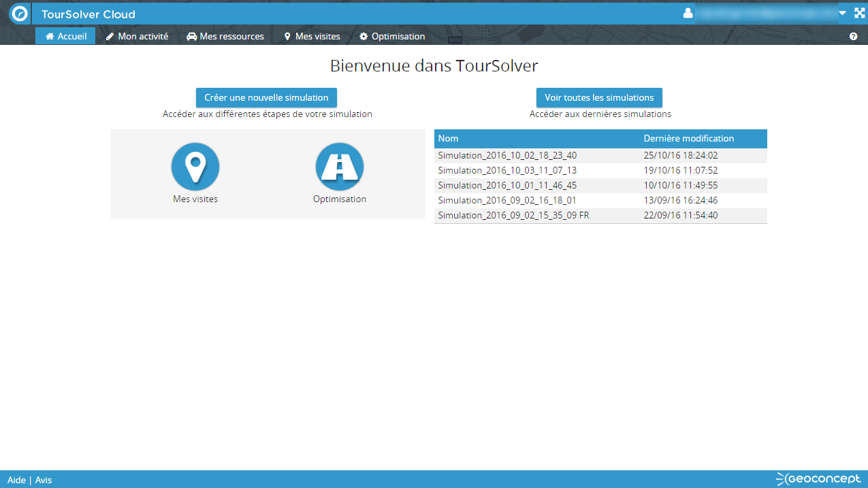Click the Mes visites label under the pin
This screenshot has height=488, width=868.
195,199
